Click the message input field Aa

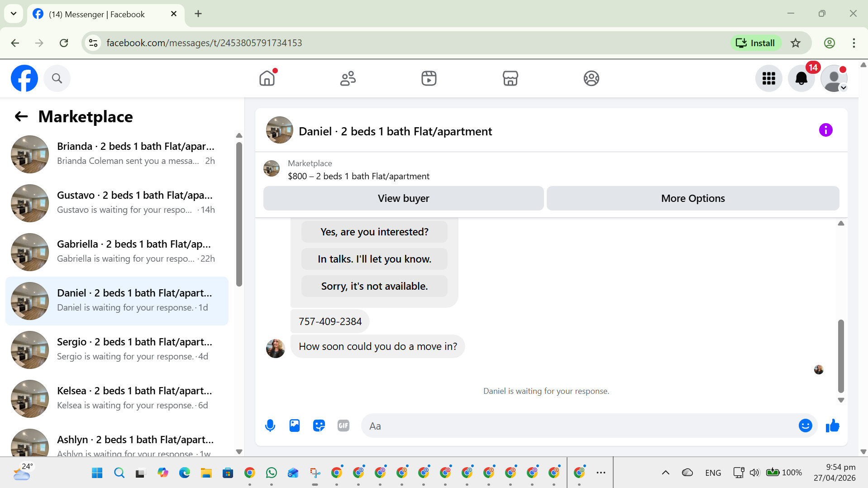pos(579,426)
